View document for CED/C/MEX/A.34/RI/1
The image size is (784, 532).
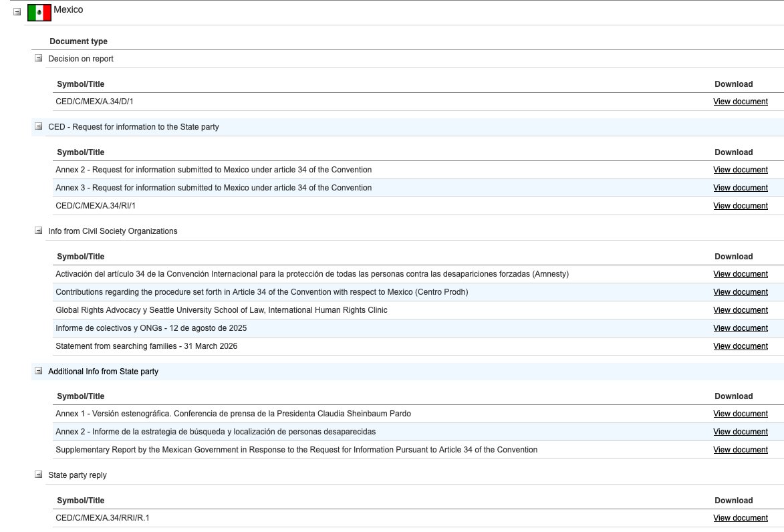(x=741, y=206)
